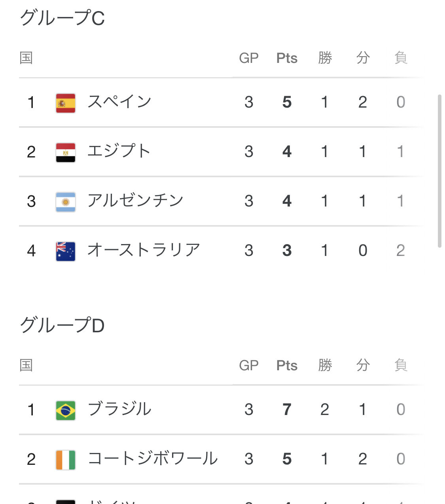Select the オーストラリア team name
The height and width of the screenshot is (504, 445).
pos(144,250)
